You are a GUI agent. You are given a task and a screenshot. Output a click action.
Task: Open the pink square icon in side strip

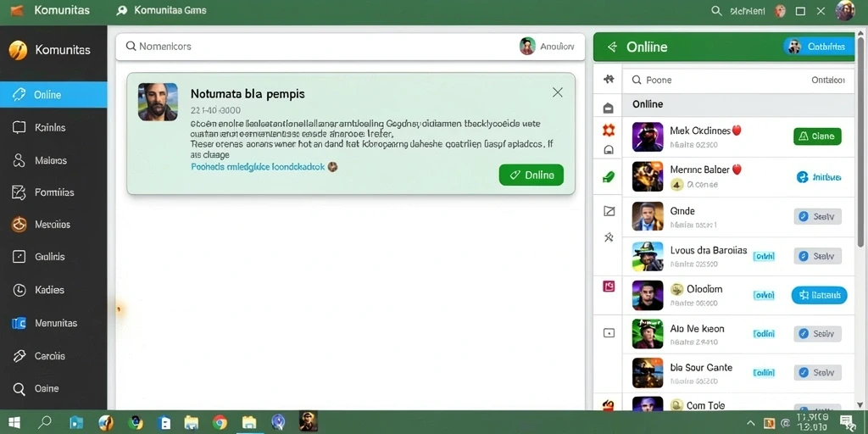[x=609, y=287]
